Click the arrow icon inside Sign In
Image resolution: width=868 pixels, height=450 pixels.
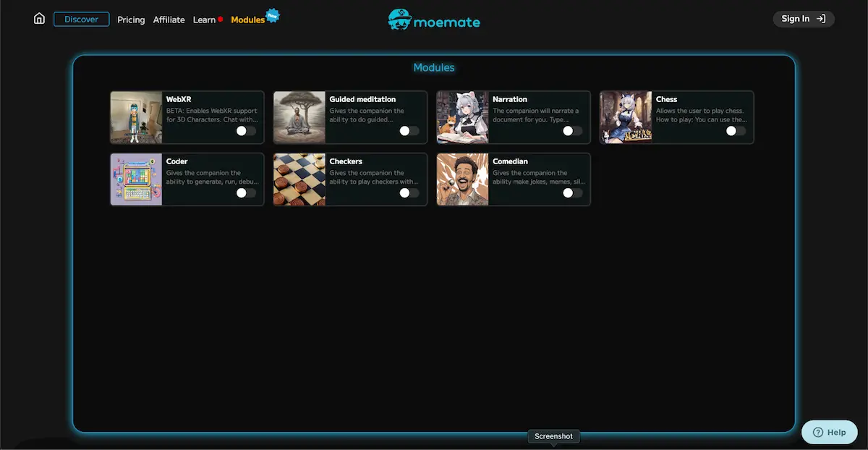coord(820,19)
